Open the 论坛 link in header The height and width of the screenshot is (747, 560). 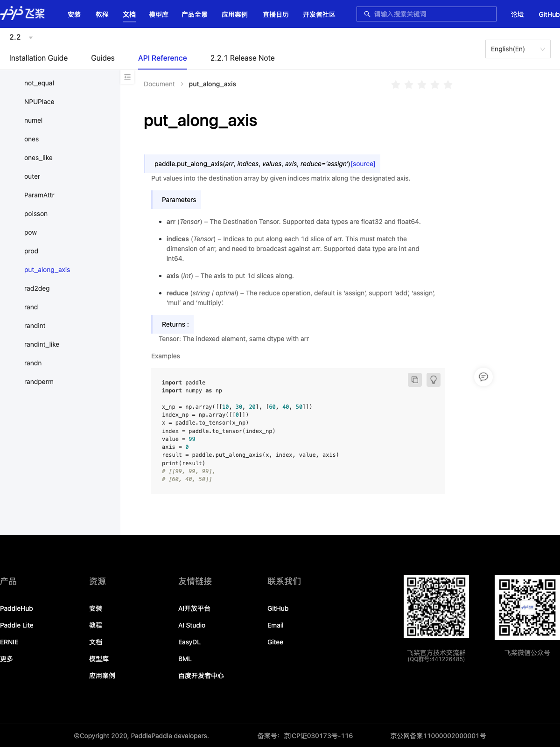click(517, 14)
